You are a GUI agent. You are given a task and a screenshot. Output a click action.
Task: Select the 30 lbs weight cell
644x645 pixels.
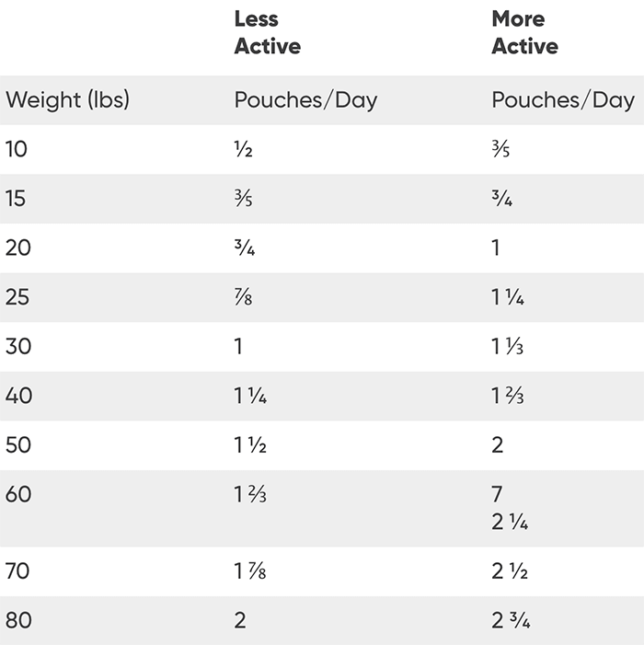[x=18, y=347]
